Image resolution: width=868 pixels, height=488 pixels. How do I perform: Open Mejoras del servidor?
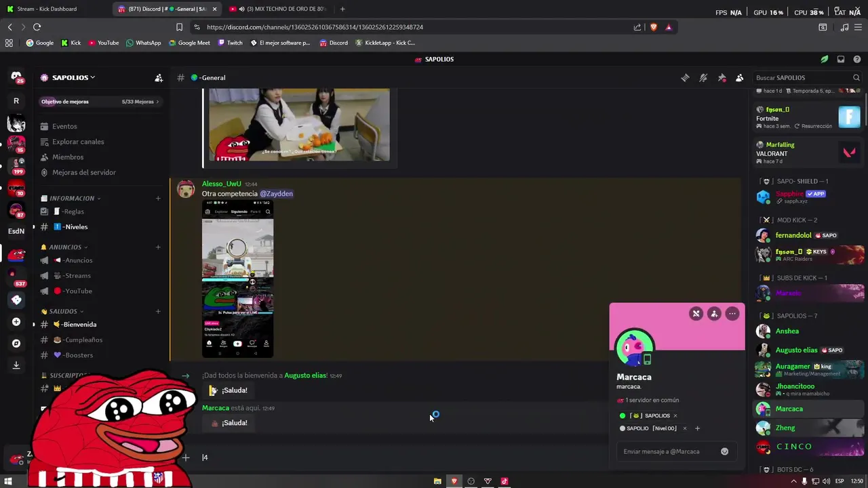pyautogui.click(x=100, y=173)
